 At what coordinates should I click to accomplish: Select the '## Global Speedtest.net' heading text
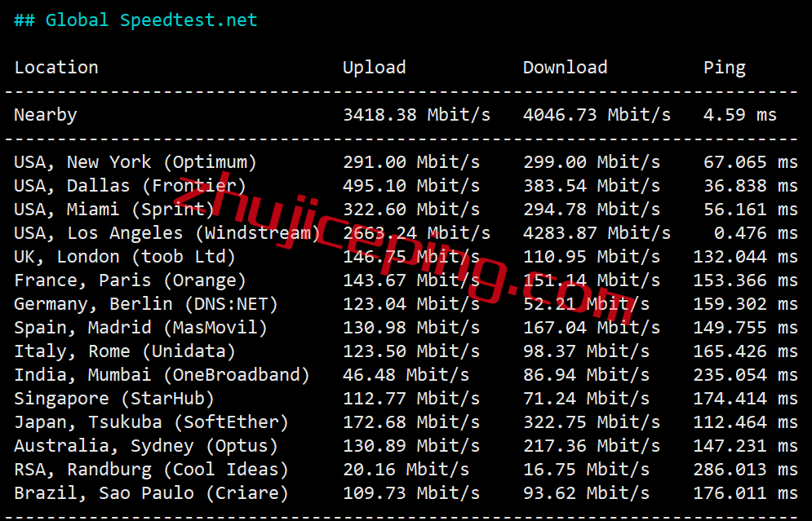135,20
